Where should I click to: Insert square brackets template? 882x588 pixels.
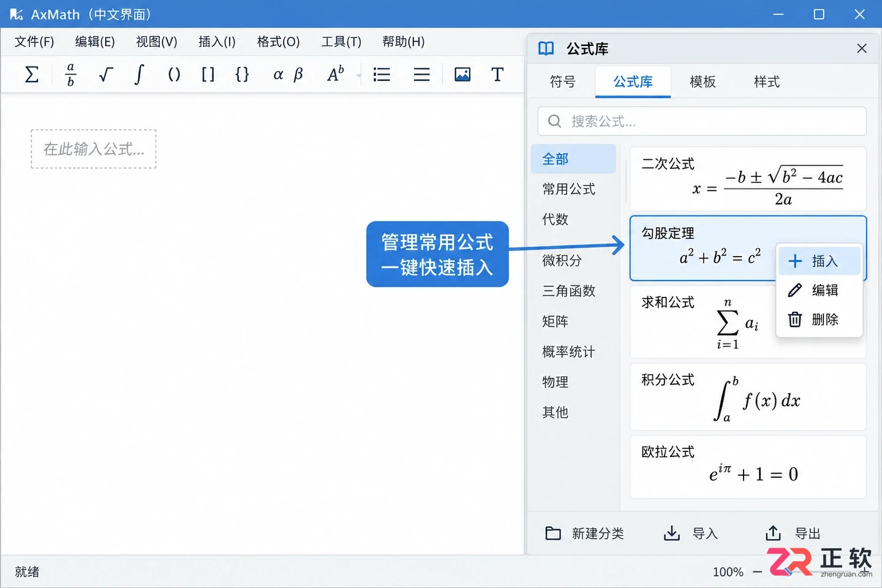pos(208,75)
